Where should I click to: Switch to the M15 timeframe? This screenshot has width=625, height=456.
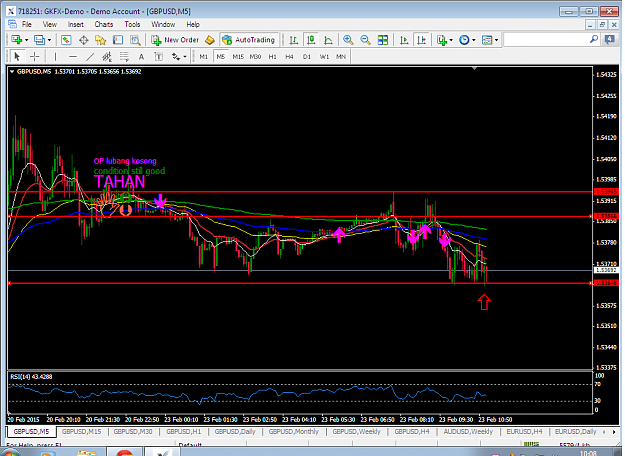coord(238,57)
